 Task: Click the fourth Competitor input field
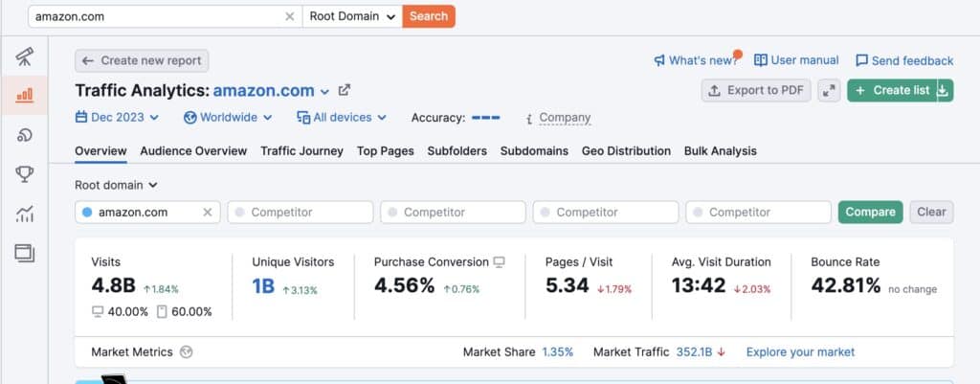pyautogui.click(x=758, y=212)
